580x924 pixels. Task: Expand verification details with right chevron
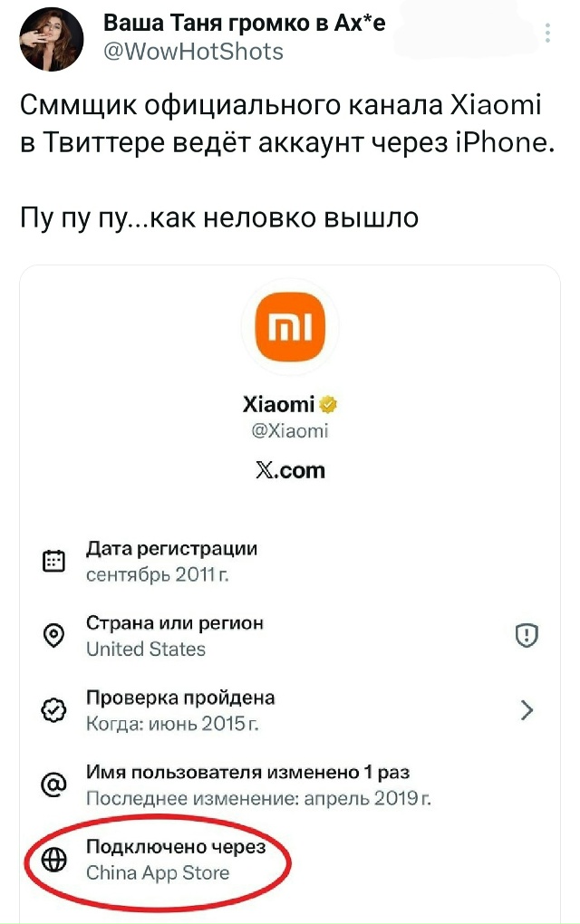coord(527,710)
